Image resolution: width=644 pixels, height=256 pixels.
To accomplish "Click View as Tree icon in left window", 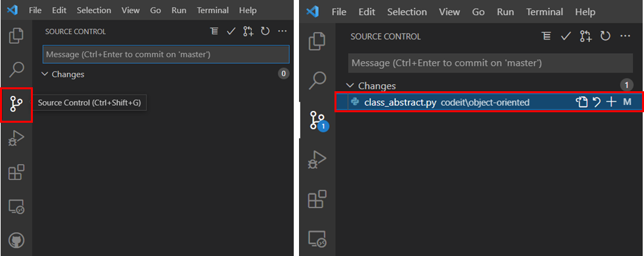I will pyautogui.click(x=214, y=32).
